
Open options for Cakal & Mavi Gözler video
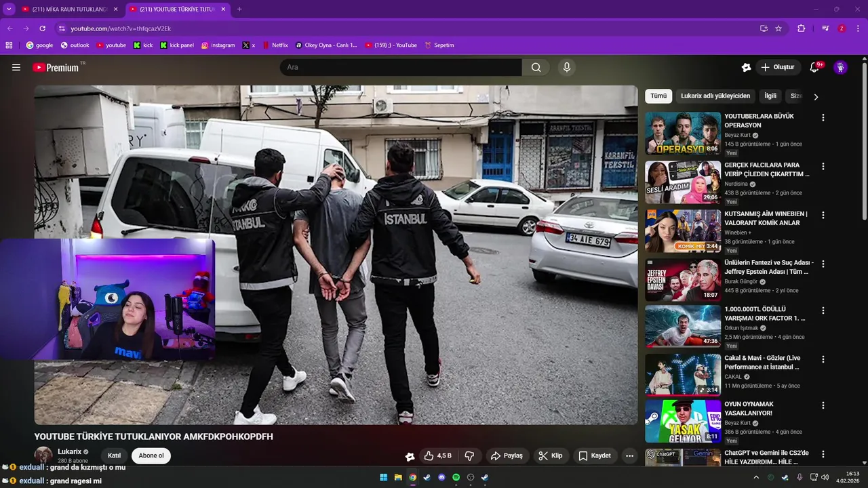pos(823,359)
